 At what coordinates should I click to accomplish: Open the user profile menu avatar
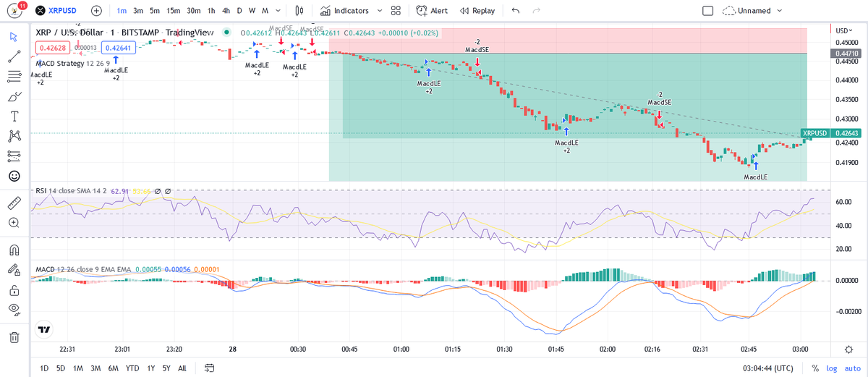coord(13,11)
